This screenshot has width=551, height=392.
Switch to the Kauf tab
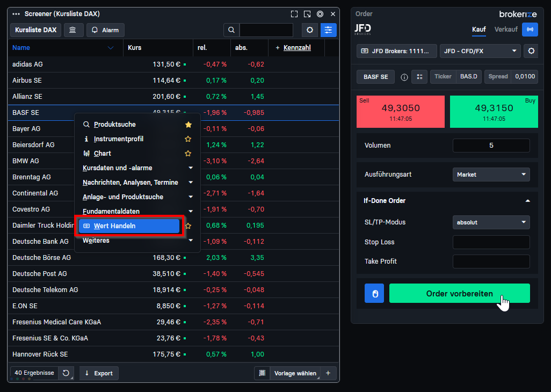pyautogui.click(x=479, y=30)
